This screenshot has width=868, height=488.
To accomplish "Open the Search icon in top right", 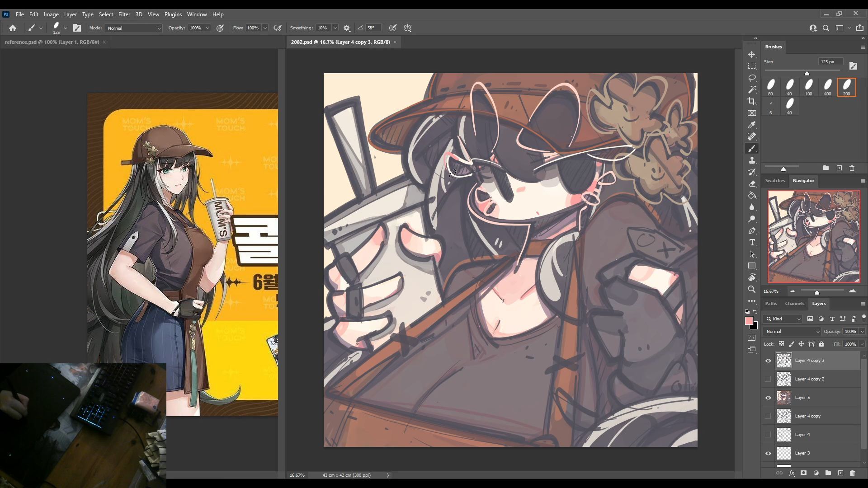I will pyautogui.click(x=826, y=28).
